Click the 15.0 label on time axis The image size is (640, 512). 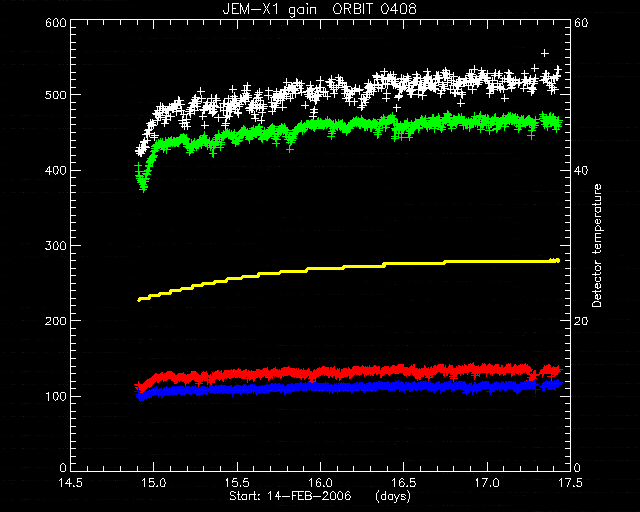coord(154,483)
